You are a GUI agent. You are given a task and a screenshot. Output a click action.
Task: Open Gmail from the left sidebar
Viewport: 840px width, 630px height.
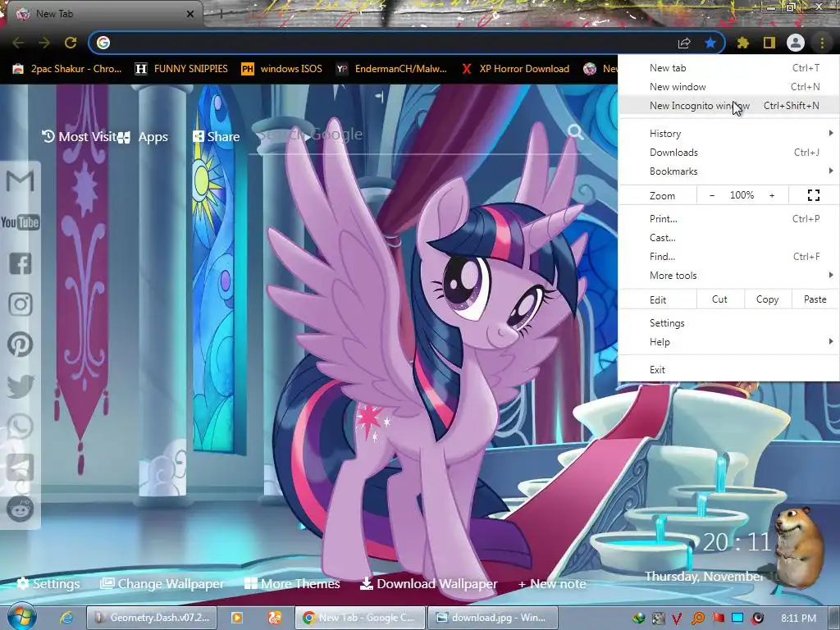pyautogui.click(x=21, y=180)
